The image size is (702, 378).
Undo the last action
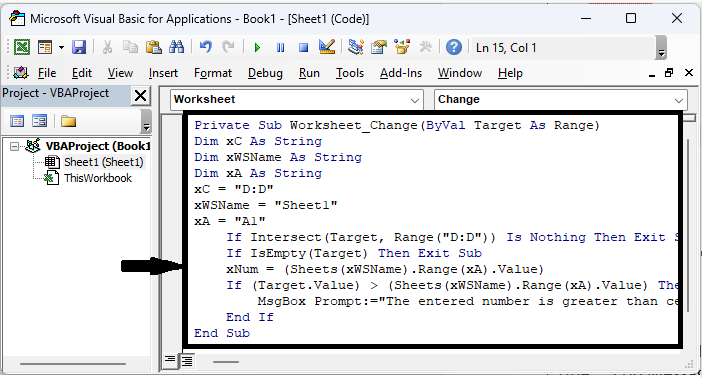(x=205, y=47)
